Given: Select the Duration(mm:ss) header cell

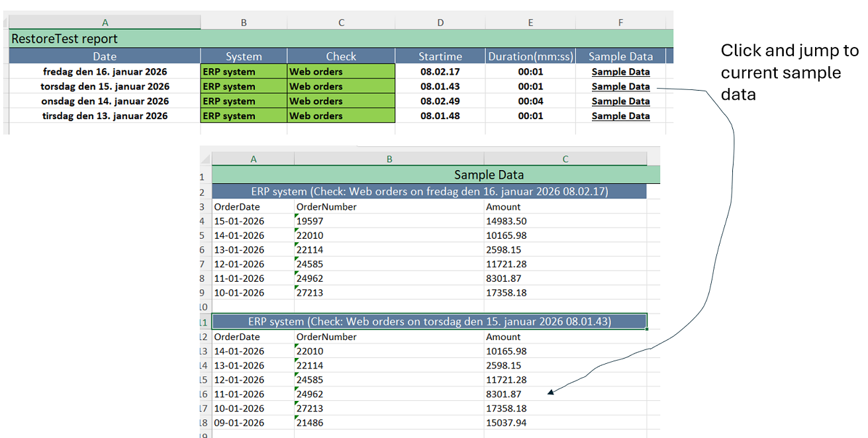Looking at the screenshot, I should (x=530, y=56).
